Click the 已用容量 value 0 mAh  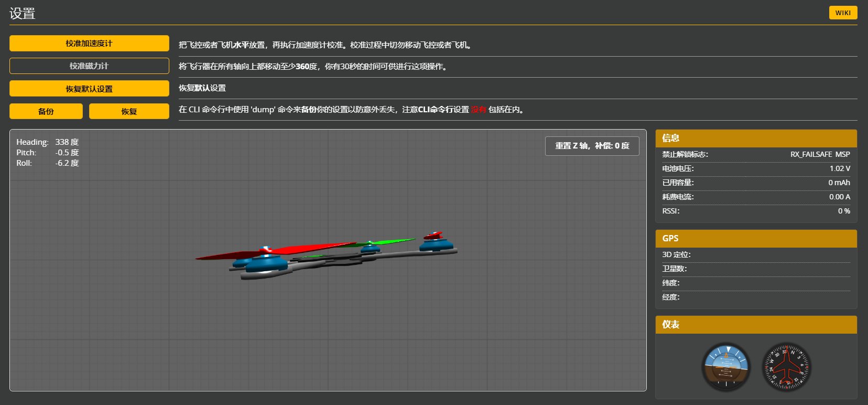click(839, 183)
